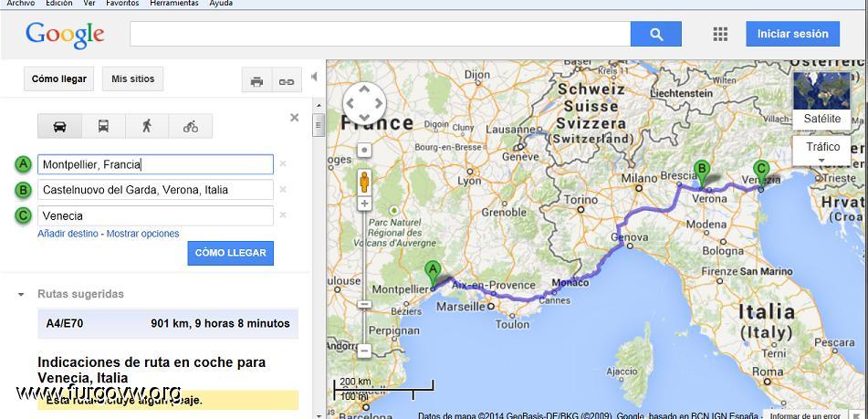
Task: Click the print directions icon
Action: [x=256, y=81]
